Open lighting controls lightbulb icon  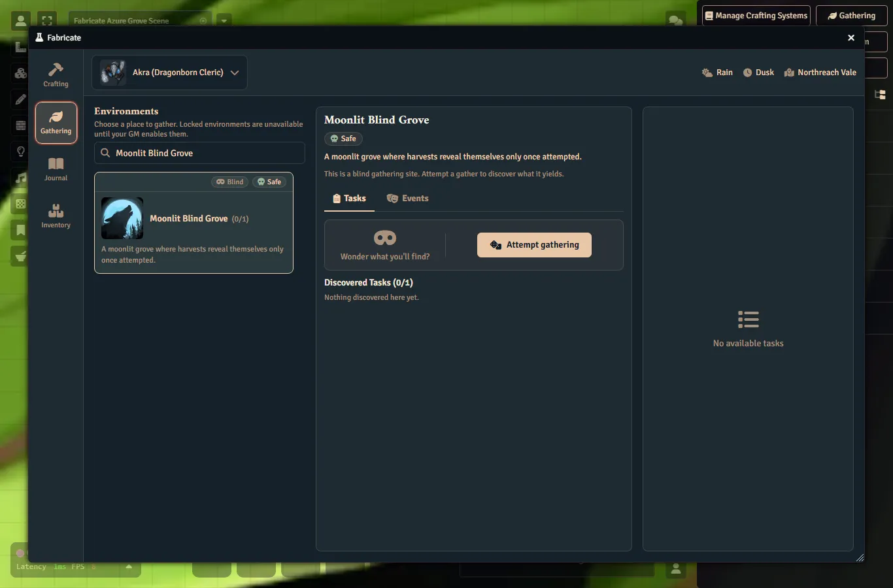pyautogui.click(x=21, y=152)
